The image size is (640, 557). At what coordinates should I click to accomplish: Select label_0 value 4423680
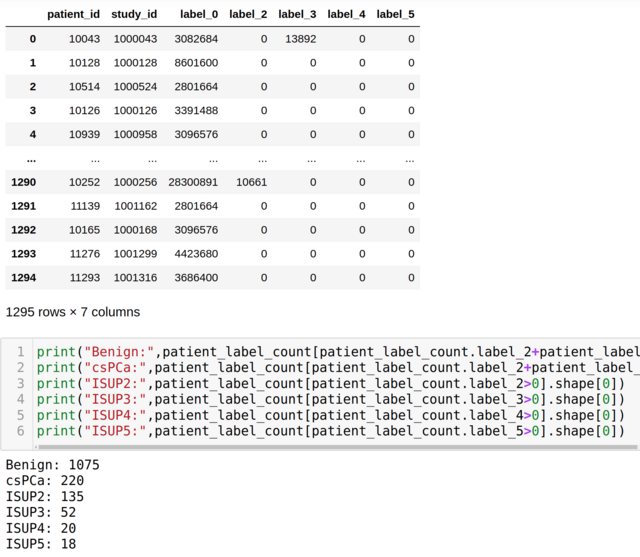click(x=196, y=254)
